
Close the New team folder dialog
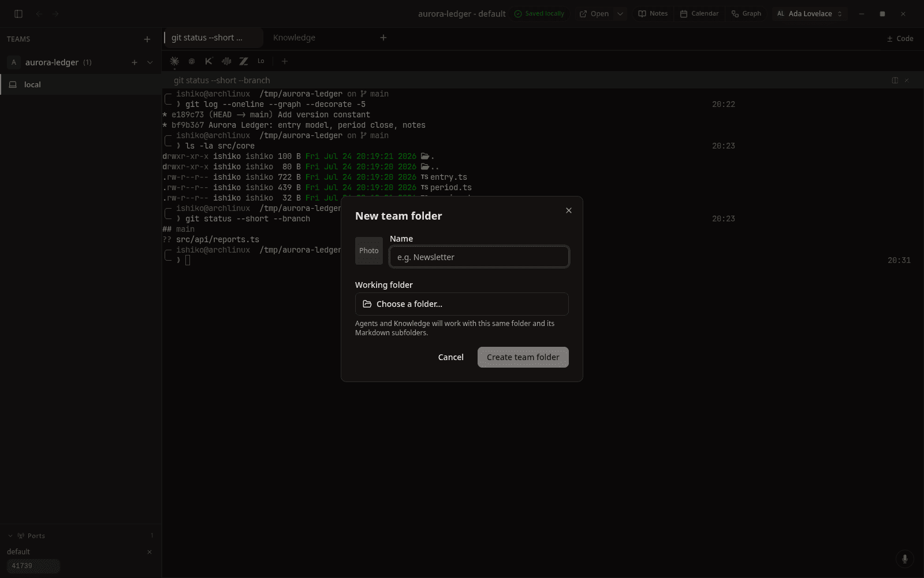pyautogui.click(x=569, y=210)
